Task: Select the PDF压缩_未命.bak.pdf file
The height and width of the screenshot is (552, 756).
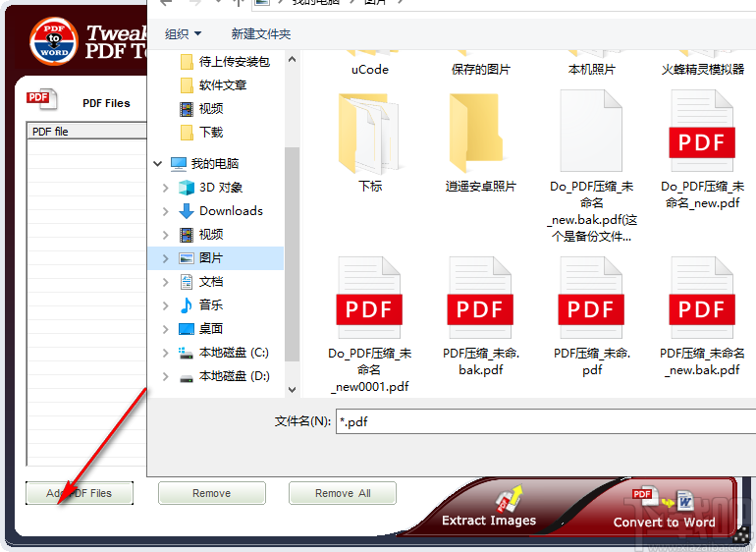Action: pos(481,316)
